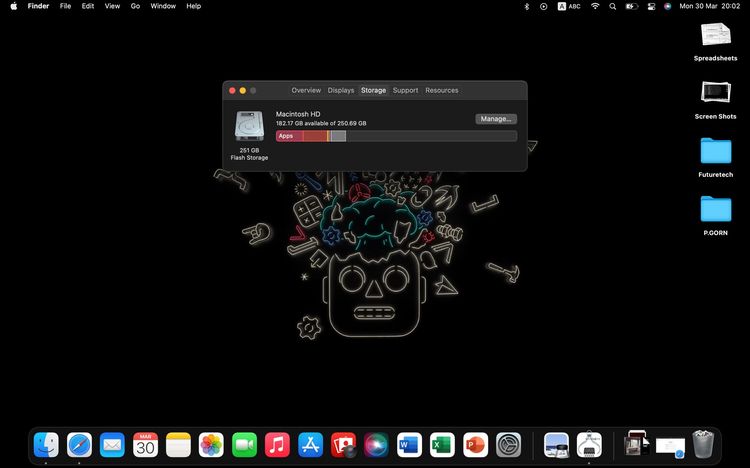
Task: Open the ABC input source menu
Action: tap(568, 6)
